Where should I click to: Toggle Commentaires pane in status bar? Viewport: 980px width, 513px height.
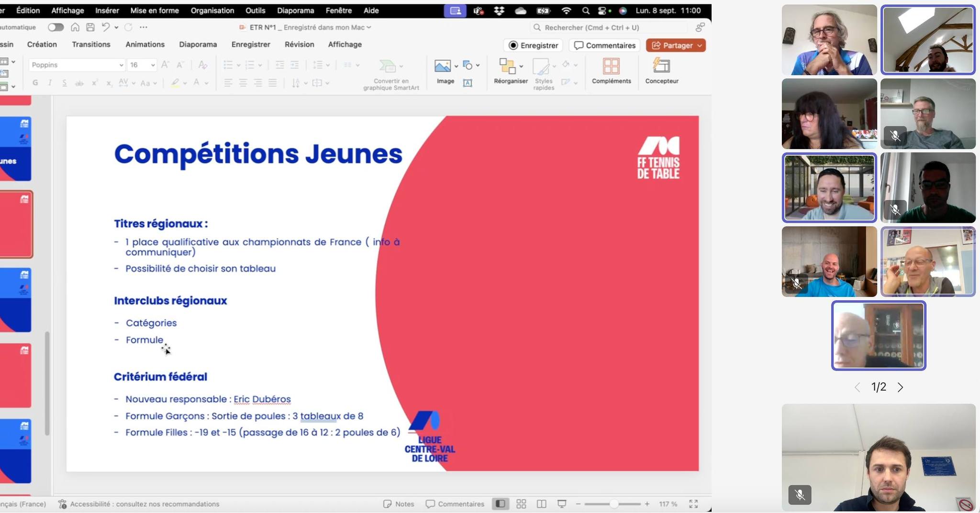pyautogui.click(x=455, y=503)
